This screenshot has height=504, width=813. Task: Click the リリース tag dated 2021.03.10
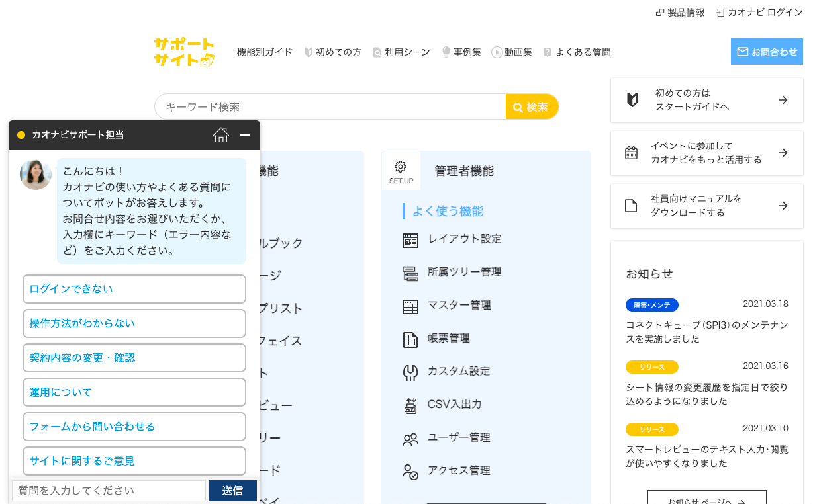click(652, 429)
